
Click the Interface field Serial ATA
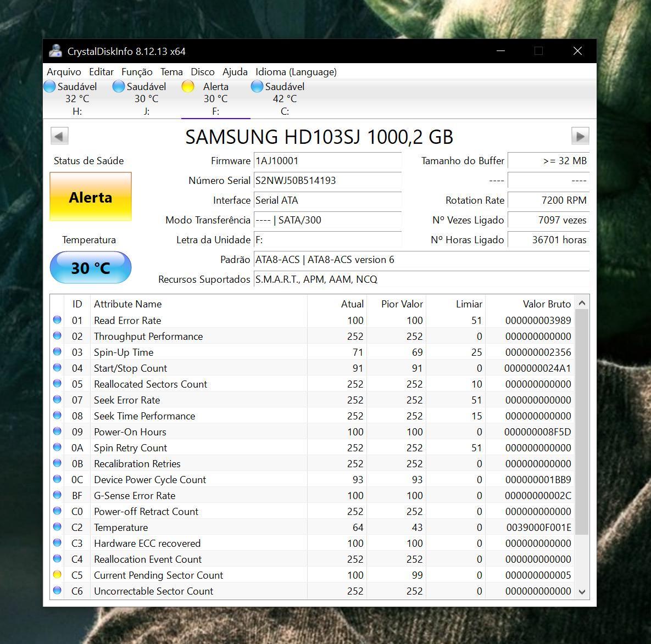pos(327,200)
